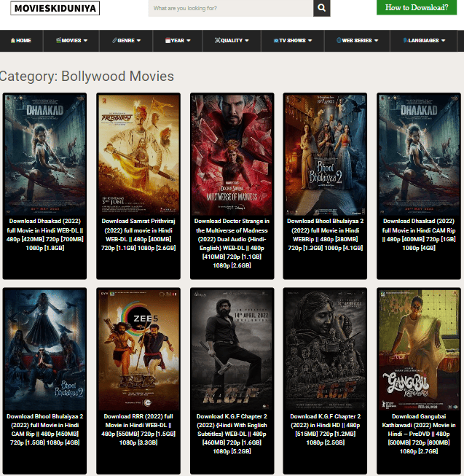Screen dimensions: 464x476
Task: Expand the Year dropdown arrow
Action: pyautogui.click(x=189, y=40)
